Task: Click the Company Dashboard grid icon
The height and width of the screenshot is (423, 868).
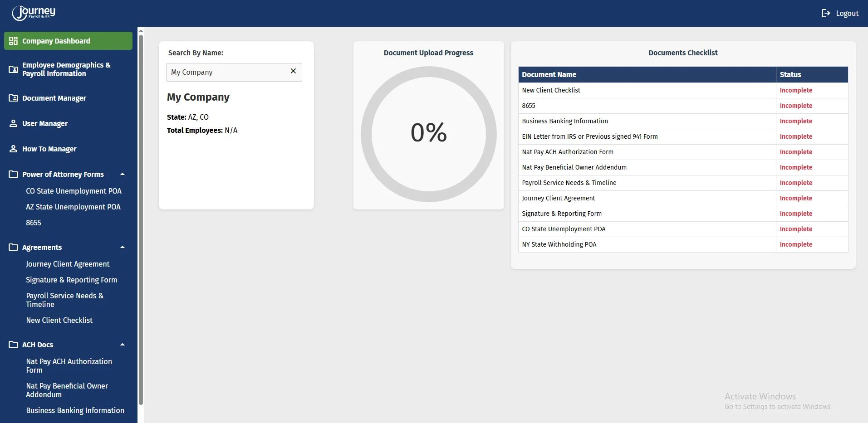Action: [x=13, y=41]
